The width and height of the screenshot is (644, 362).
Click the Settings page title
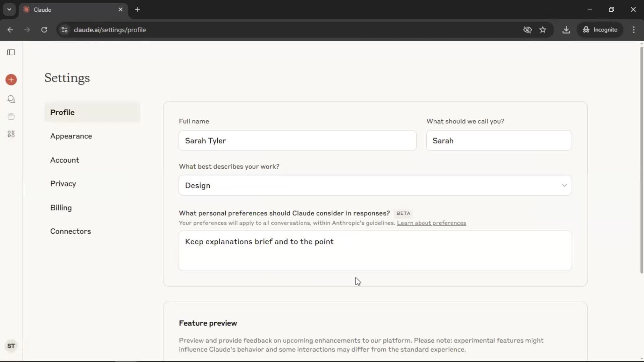pyautogui.click(x=67, y=78)
